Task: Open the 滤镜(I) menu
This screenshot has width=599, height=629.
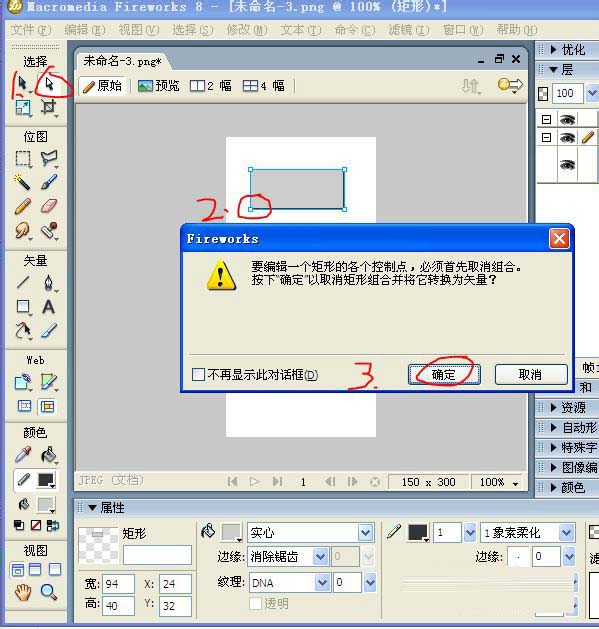Action: coord(408,30)
